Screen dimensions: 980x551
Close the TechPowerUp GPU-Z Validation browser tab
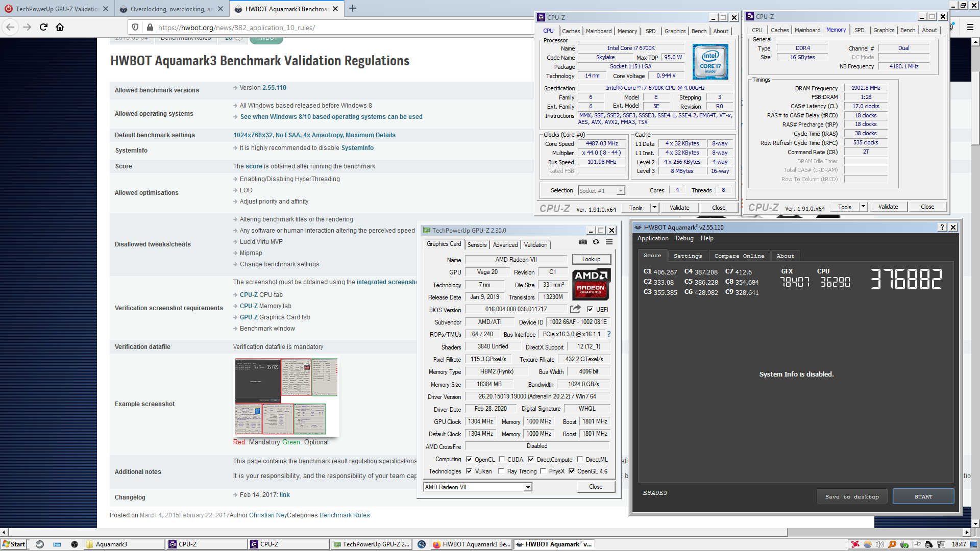tap(105, 9)
